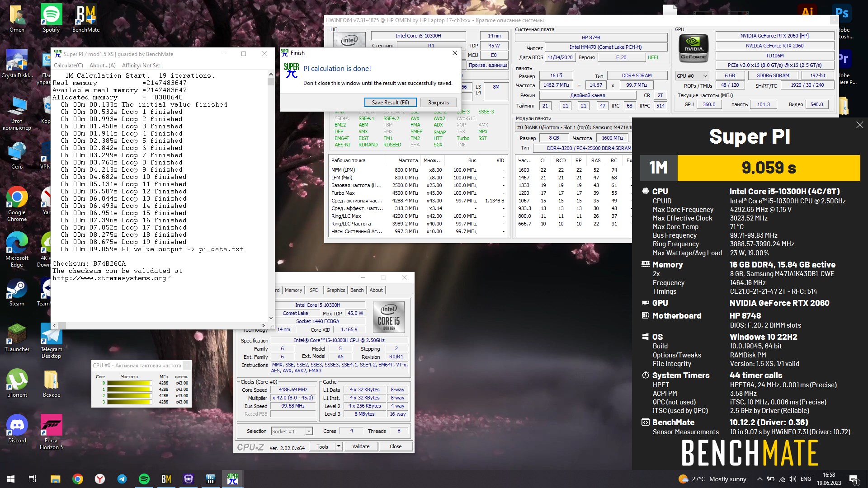868x488 pixels.
Task: Launch Forza Horizon 5 shortcut
Action: 51,432
